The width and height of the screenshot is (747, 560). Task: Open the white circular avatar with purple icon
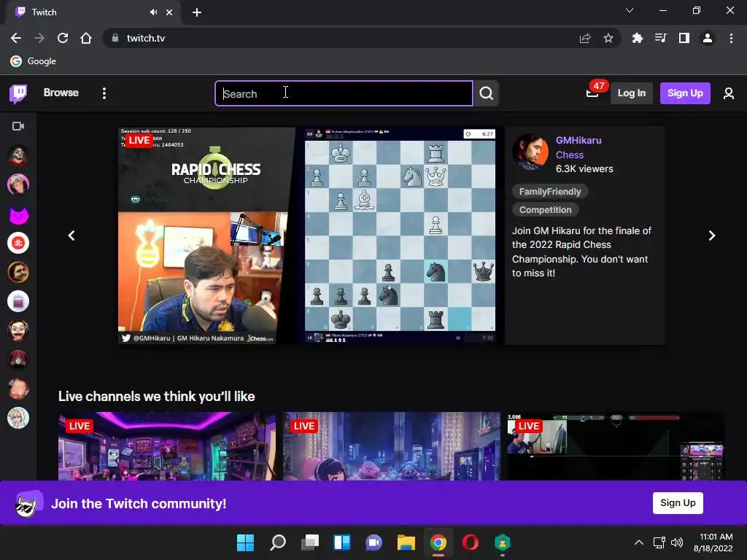18,301
